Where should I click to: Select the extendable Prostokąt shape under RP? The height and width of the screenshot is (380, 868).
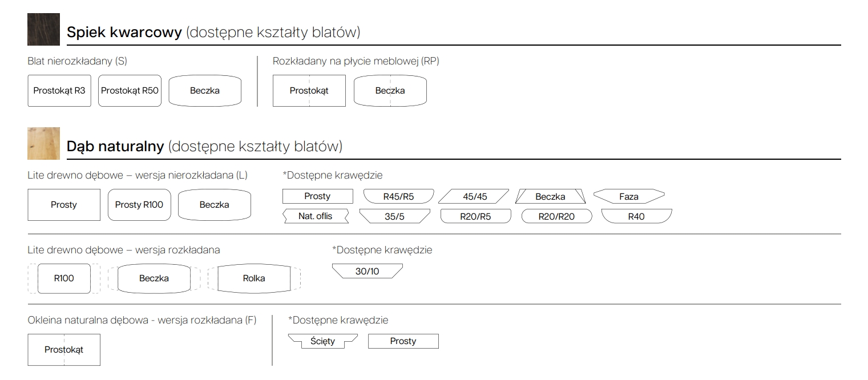click(309, 91)
